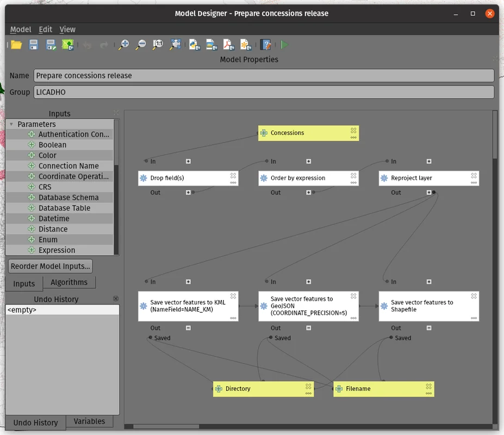
Task: Switch to the Variables tab
Action: click(x=89, y=421)
